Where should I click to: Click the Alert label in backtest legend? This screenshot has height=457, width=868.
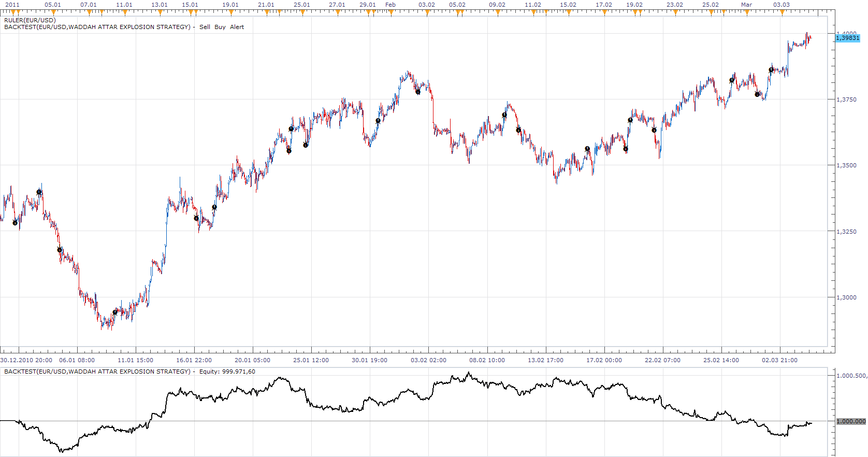pos(237,27)
